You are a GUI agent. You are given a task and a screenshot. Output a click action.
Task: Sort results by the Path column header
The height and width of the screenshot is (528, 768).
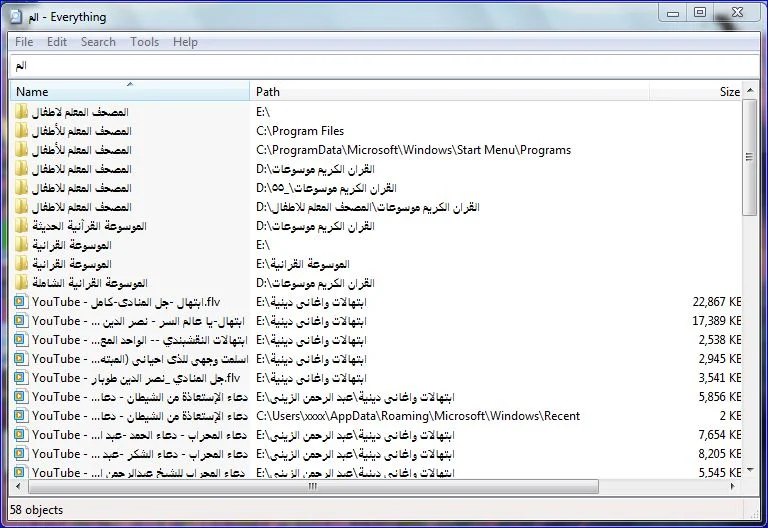point(450,92)
